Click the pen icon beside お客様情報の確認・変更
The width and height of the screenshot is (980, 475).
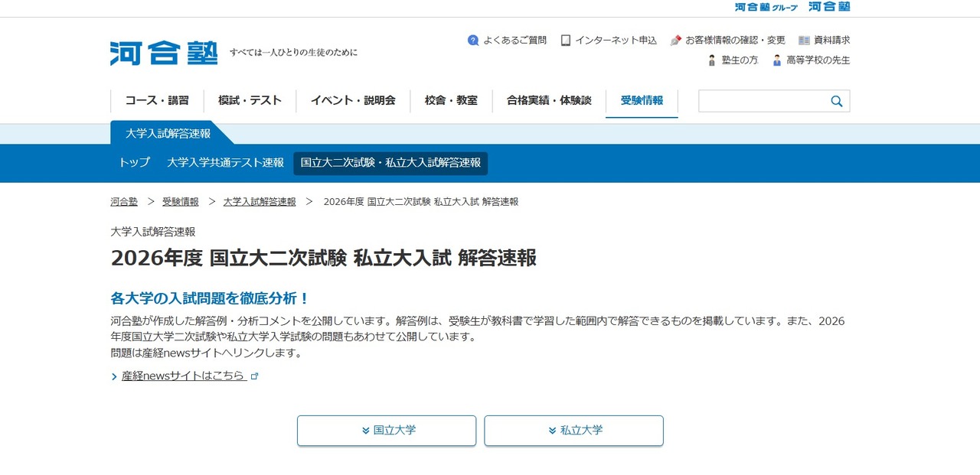675,40
